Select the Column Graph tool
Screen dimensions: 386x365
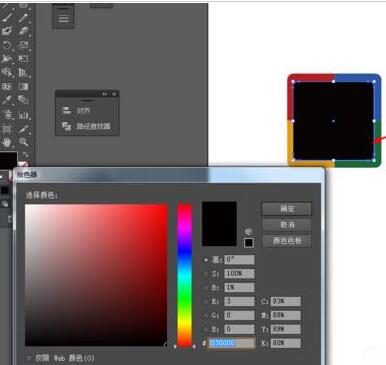pos(23,114)
